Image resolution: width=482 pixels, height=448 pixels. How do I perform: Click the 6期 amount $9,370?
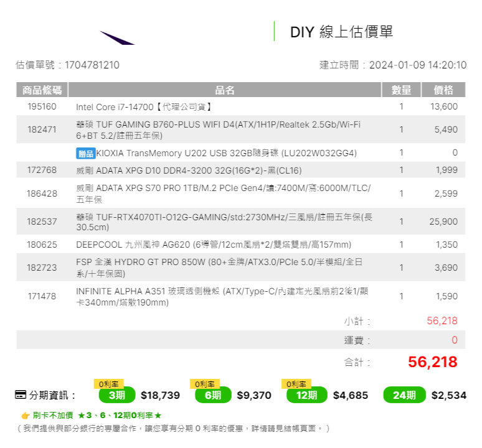point(254,395)
